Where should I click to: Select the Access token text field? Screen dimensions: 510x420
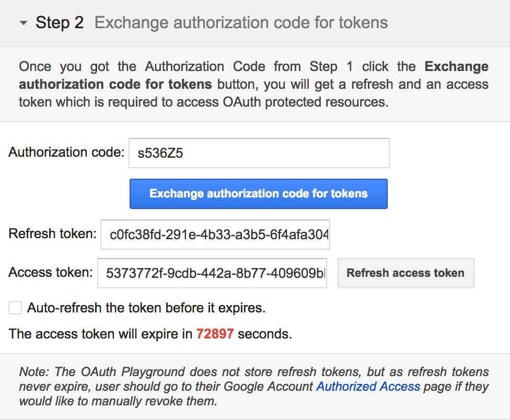[x=212, y=273]
